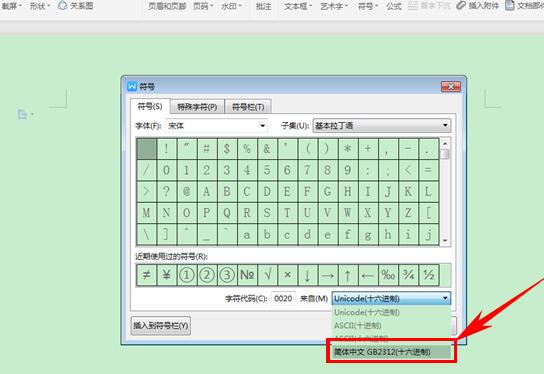Switch to the 特殊字符(P) tab
The height and width of the screenshot is (374, 544).
[197, 107]
